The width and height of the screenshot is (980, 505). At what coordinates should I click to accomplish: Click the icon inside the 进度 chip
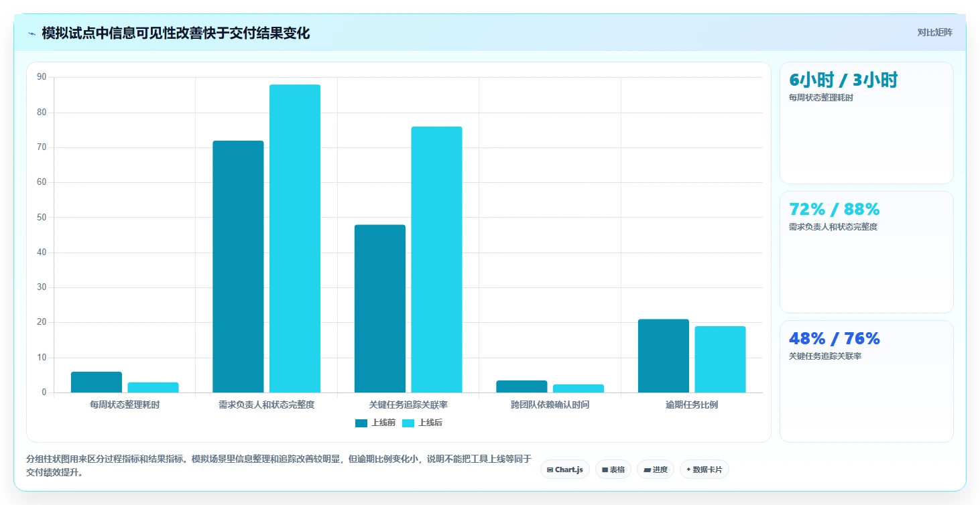[x=647, y=470]
